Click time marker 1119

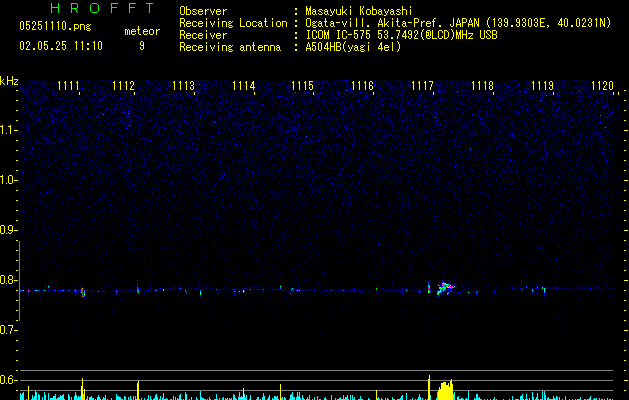point(542,86)
